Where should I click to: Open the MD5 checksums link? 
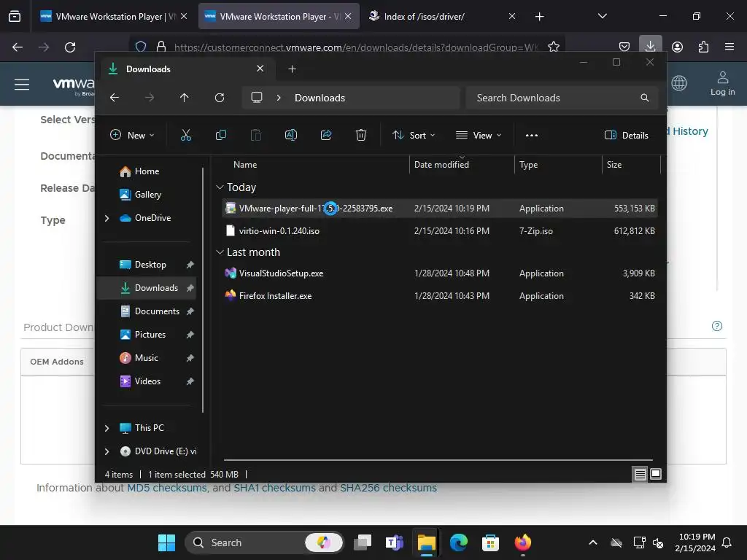[x=167, y=488]
